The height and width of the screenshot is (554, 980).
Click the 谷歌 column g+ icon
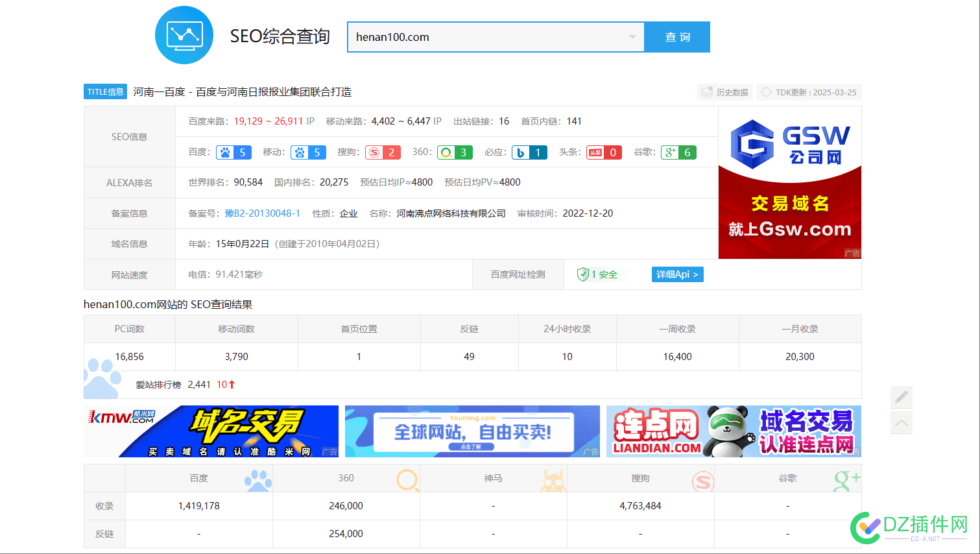click(x=846, y=481)
